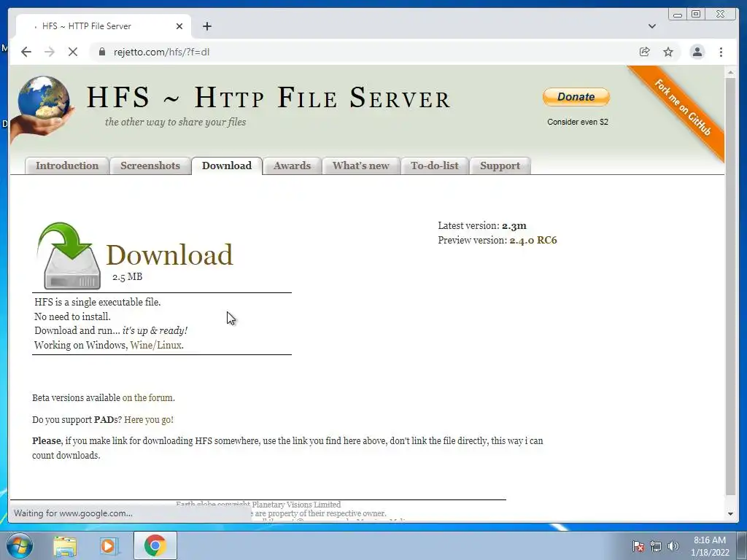The image size is (747, 560).
Task: Click the forward navigation arrow
Action: click(50, 52)
